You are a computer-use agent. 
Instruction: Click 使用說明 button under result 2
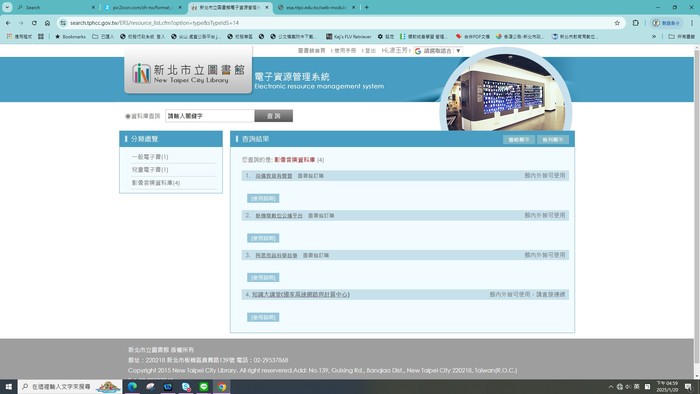pos(263,238)
